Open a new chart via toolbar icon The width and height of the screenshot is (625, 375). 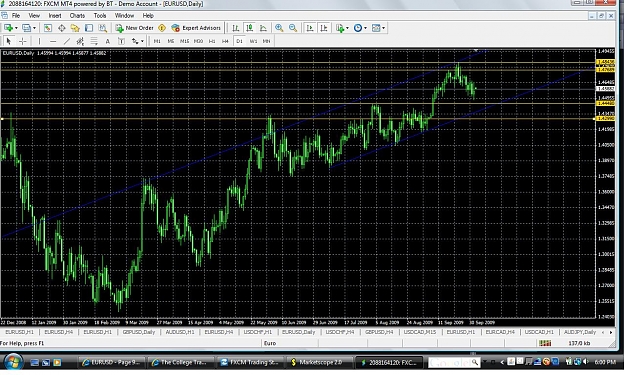(x=8, y=28)
